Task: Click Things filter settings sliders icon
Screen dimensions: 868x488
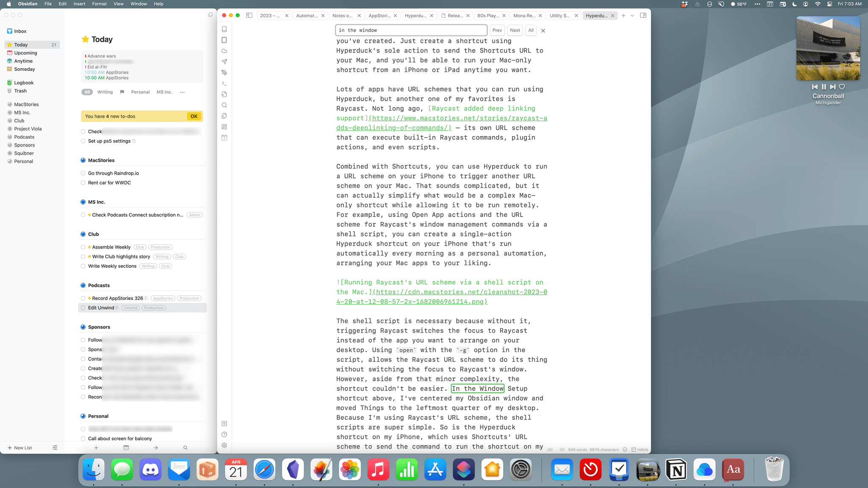Action: click(55, 447)
